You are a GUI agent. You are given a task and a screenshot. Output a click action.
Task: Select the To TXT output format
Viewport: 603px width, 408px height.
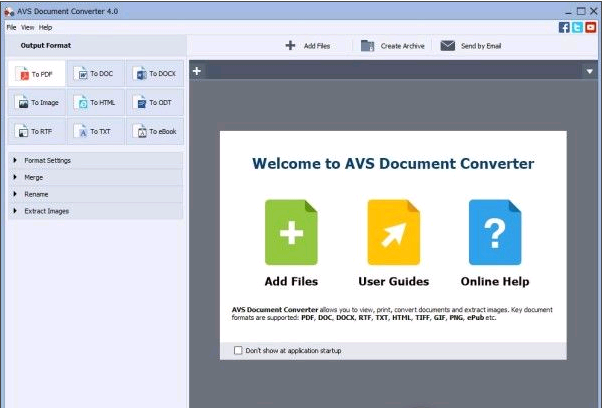coord(96,132)
